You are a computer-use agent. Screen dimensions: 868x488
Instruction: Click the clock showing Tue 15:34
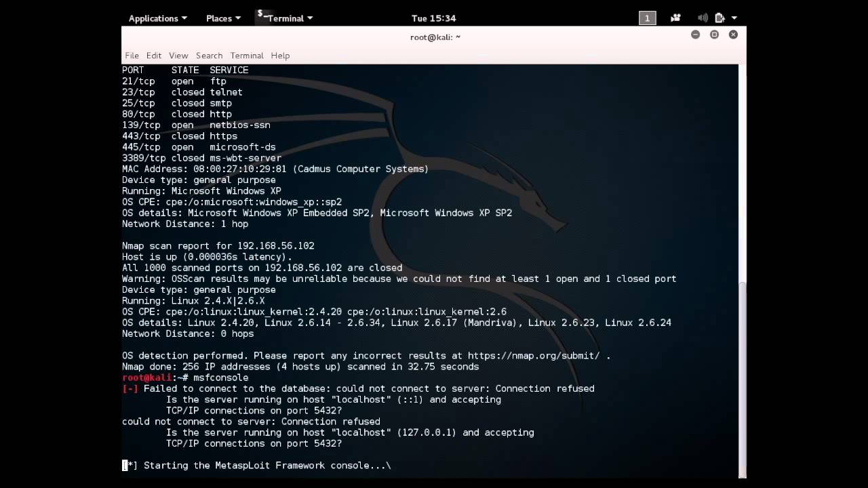(x=433, y=18)
